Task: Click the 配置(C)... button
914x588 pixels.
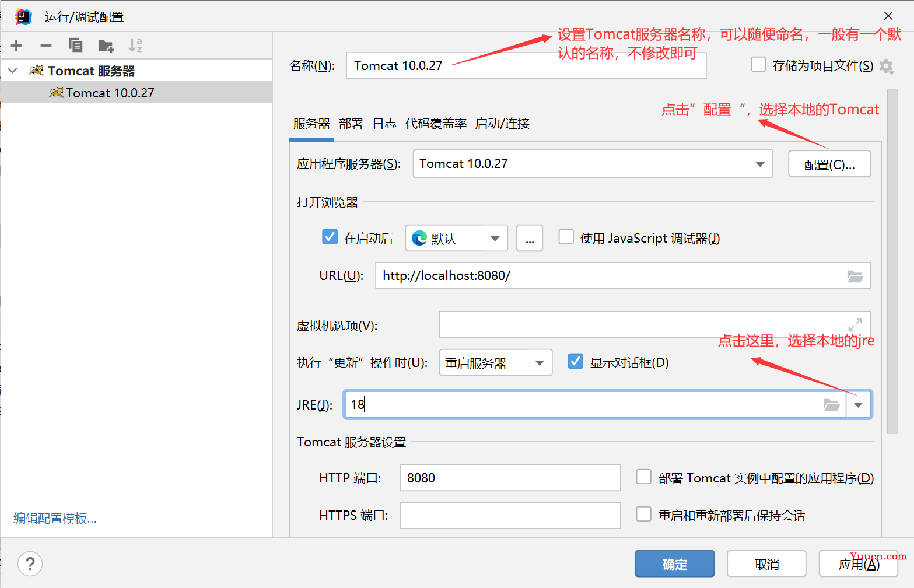Action: pos(829,164)
